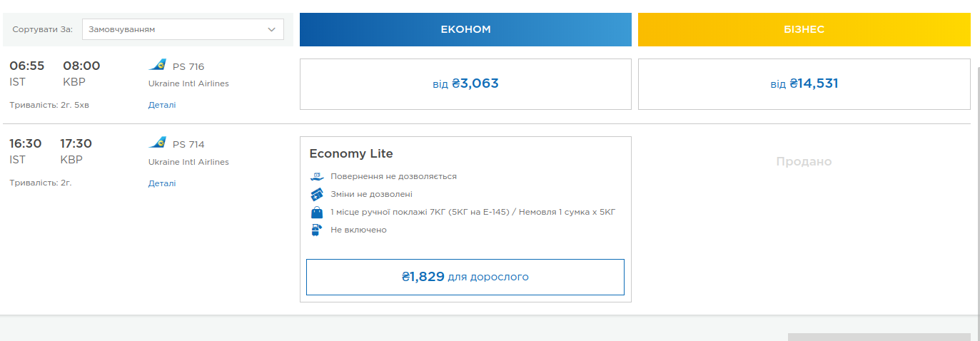Open Деталі link for flight PS 714
This screenshot has width=980, height=341.
(162, 183)
